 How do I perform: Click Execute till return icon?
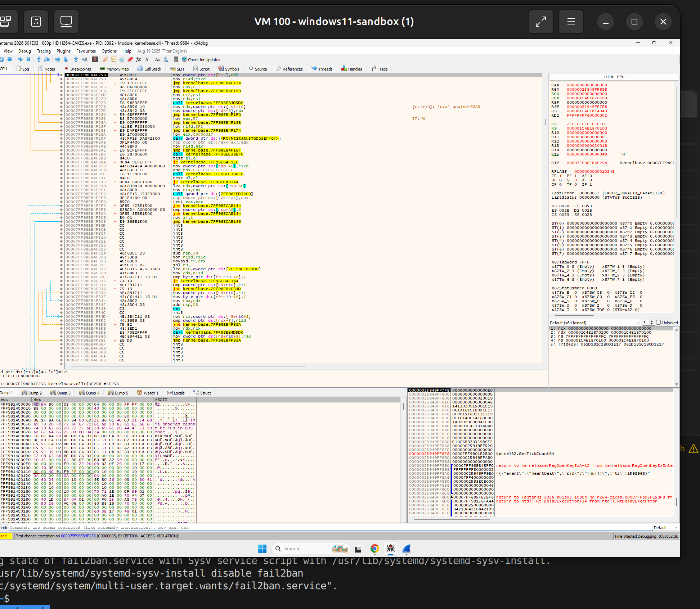coord(76,59)
